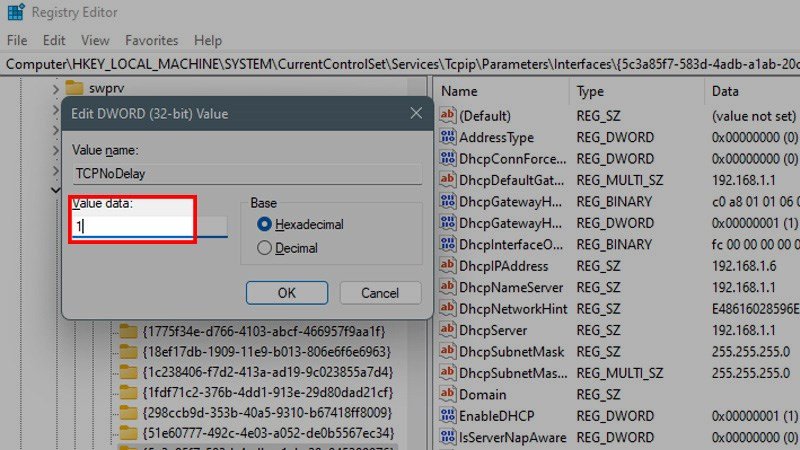The image size is (800, 450).
Task: Select tree key {1fdf71c2-376b-4dd1-913e-29d80dad21cf}
Action: click(268, 393)
